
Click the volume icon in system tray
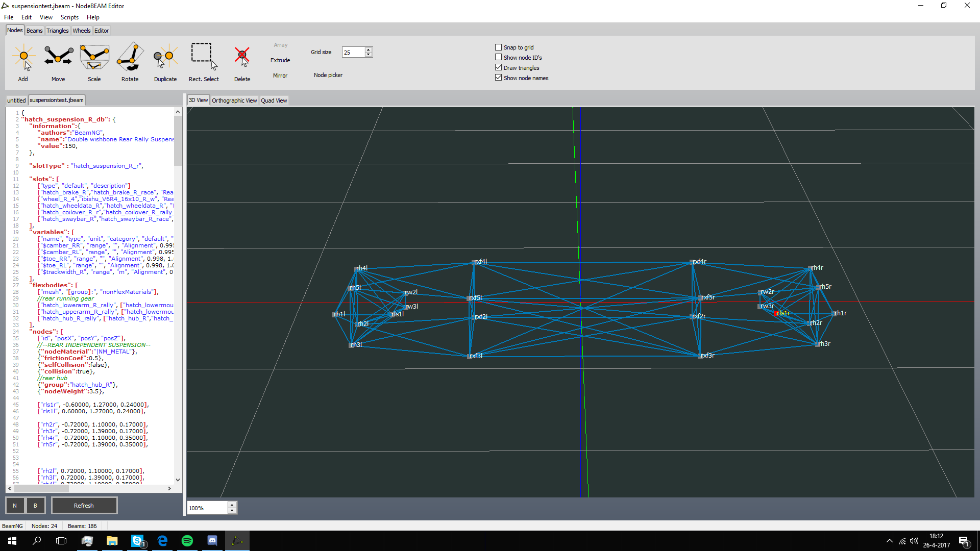click(914, 541)
